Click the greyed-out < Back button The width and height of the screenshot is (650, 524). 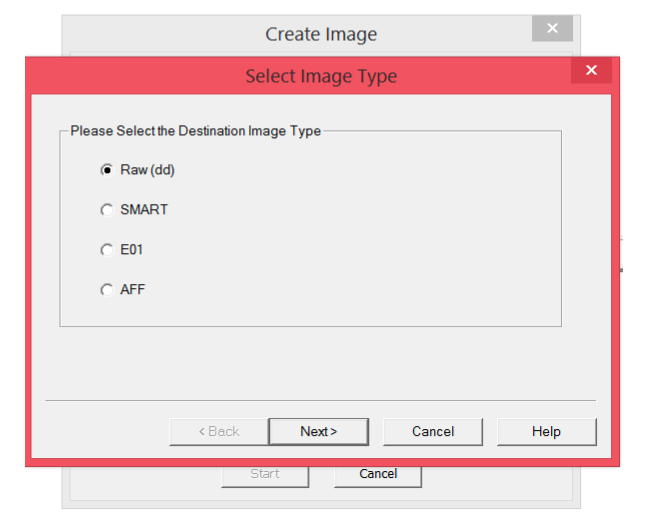pos(218,431)
